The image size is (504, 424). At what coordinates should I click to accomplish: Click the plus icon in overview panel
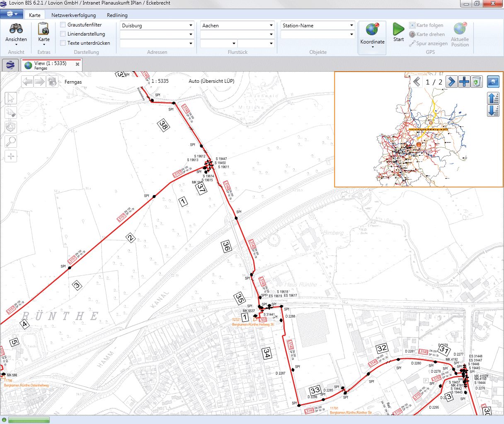pyautogui.click(x=464, y=82)
